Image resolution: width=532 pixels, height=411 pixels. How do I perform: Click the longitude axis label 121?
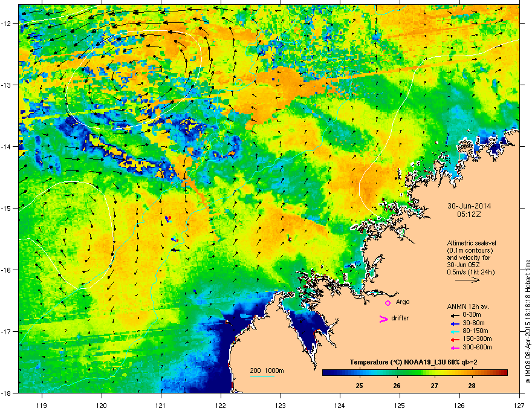coord(161,405)
